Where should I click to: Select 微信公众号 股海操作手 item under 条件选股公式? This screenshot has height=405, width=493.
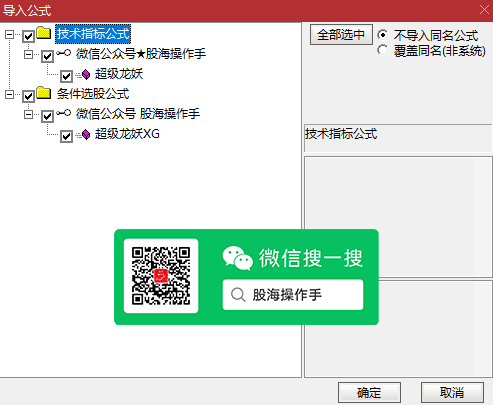point(138,114)
